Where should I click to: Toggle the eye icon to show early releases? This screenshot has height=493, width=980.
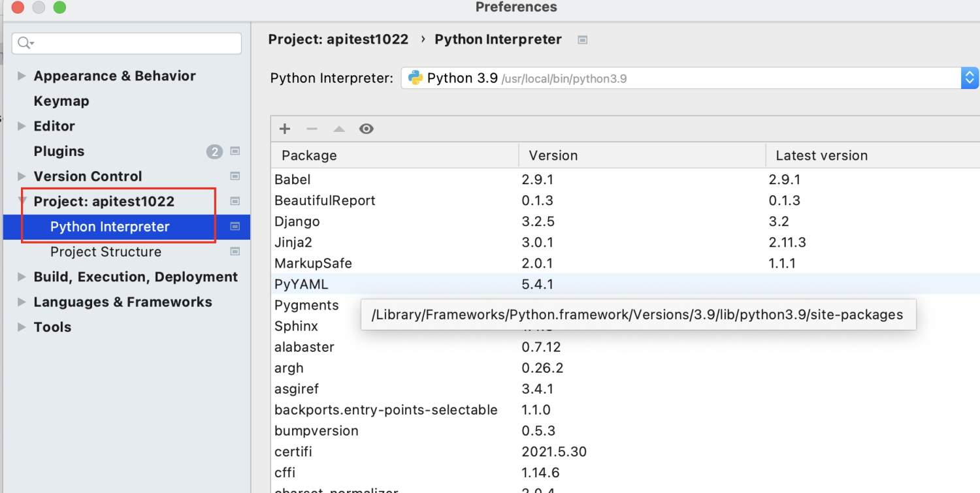tap(367, 129)
